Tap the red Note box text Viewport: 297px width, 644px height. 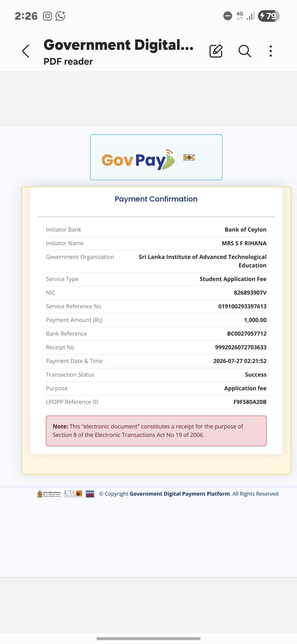coord(156,431)
